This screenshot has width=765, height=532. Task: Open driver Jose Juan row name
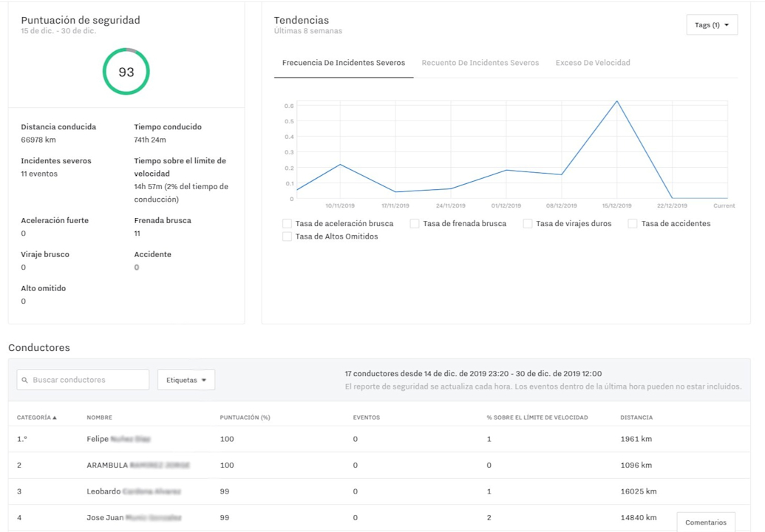point(135,518)
